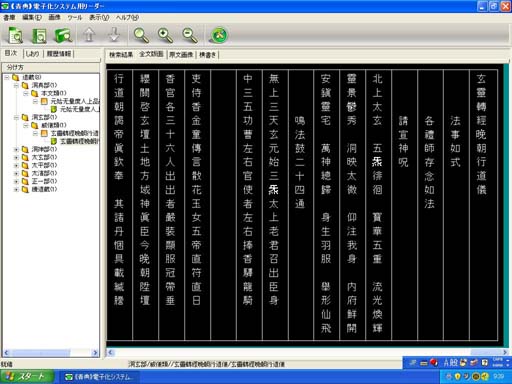This screenshot has height=384, width=512.
Task: Click the round green tools icon
Action: coord(219,35)
